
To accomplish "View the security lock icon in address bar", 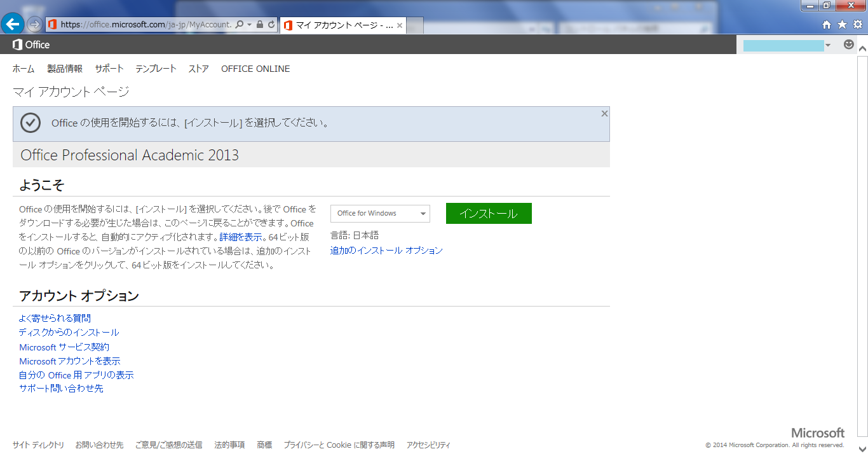I will [x=260, y=25].
